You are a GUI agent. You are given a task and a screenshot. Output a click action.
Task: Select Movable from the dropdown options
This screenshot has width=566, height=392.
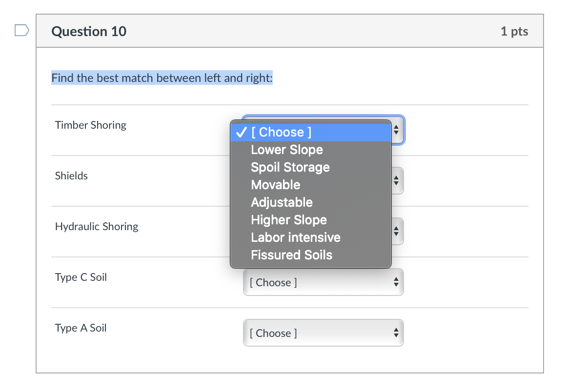276,185
